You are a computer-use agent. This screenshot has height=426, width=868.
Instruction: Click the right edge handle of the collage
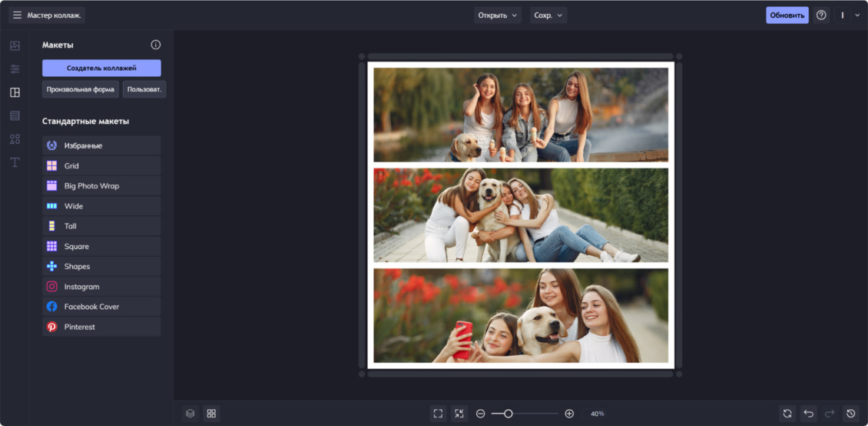click(x=679, y=215)
